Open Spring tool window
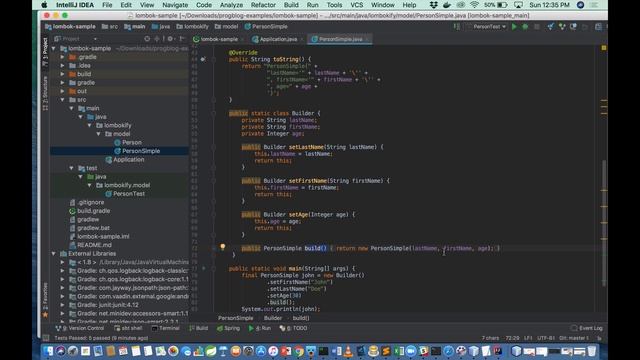Viewport: 640px width, 360px height. (228, 328)
